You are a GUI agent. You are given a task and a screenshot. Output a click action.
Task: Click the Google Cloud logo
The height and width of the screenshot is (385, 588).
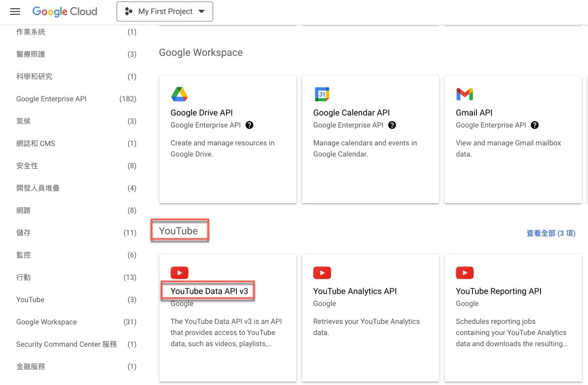tap(65, 11)
